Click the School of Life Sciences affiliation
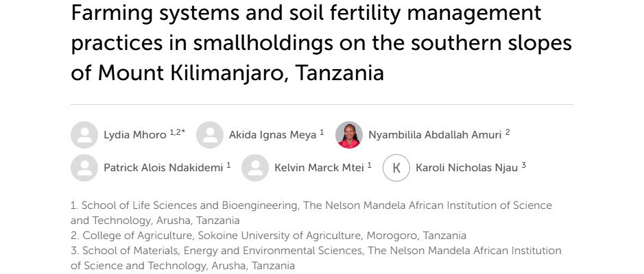The width and height of the screenshot is (644, 274). 311,213
